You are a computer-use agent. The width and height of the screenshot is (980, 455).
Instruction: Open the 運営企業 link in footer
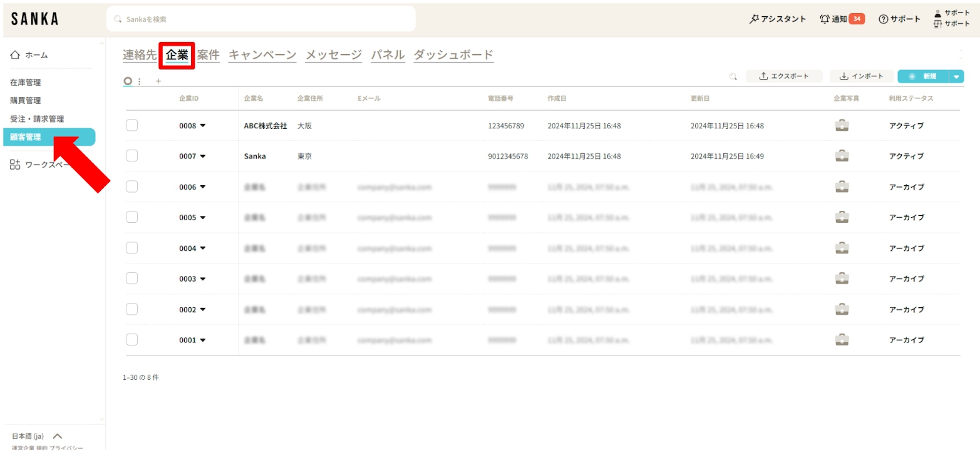click(23, 448)
